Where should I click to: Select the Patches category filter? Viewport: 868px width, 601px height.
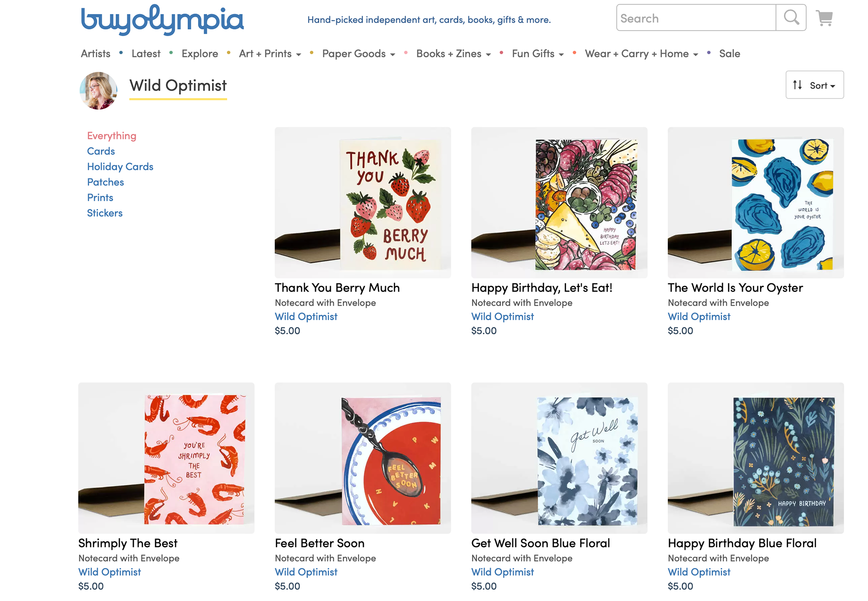point(105,182)
